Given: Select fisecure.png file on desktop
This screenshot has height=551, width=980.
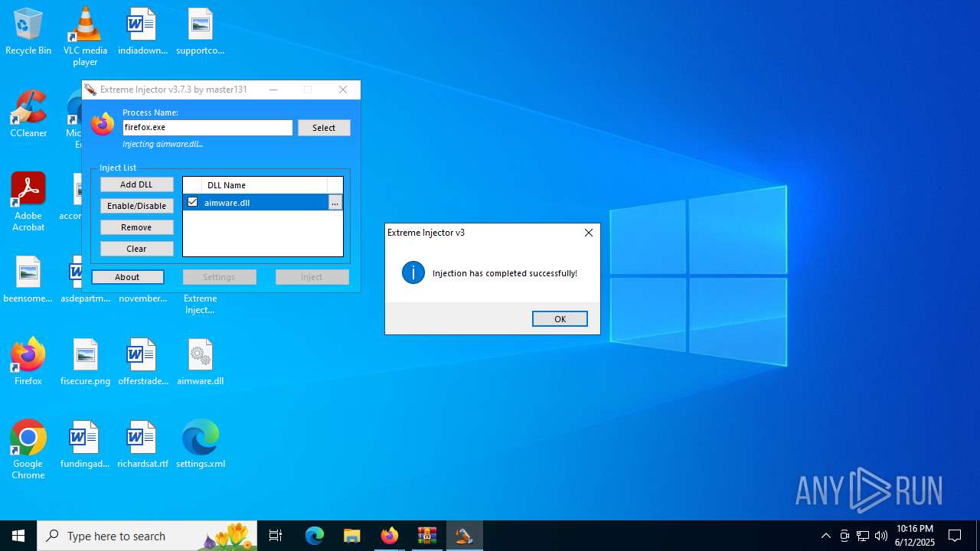Looking at the screenshot, I should [85, 363].
